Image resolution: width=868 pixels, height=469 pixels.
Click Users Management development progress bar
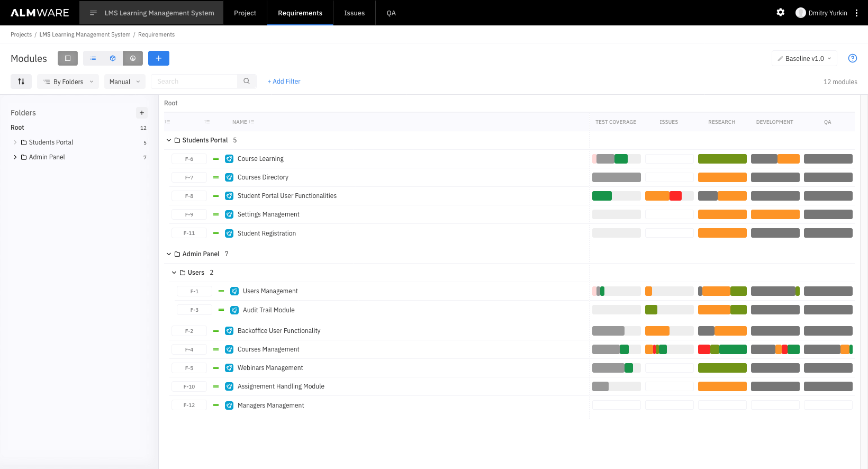pos(775,291)
